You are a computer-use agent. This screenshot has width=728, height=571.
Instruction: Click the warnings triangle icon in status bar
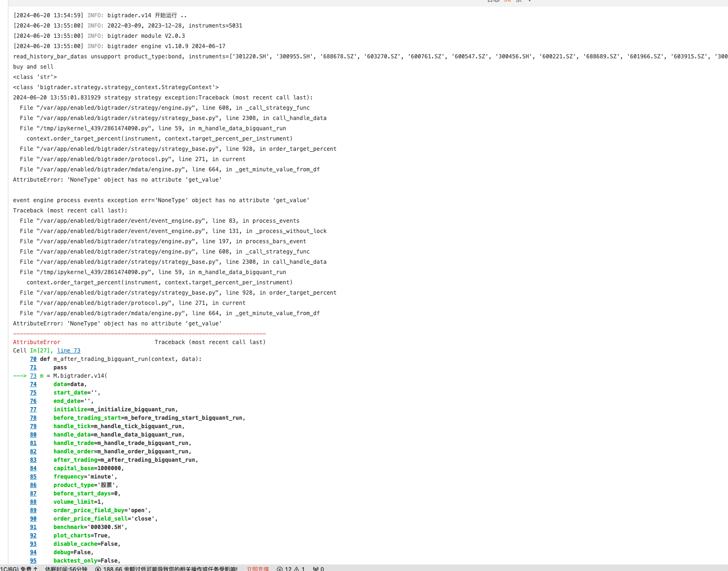(296, 569)
